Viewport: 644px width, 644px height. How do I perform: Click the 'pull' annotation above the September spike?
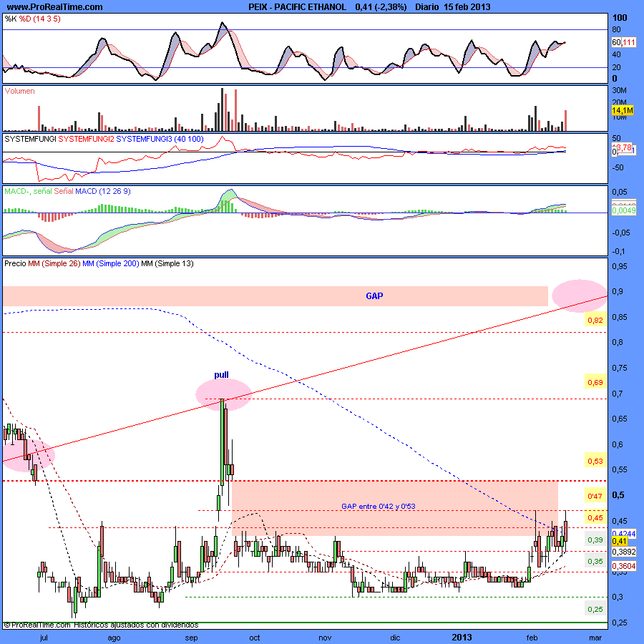221,374
